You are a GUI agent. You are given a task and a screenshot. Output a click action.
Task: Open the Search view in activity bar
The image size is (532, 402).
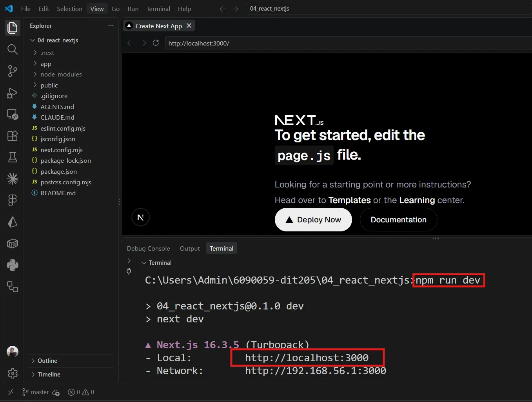tap(13, 49)
